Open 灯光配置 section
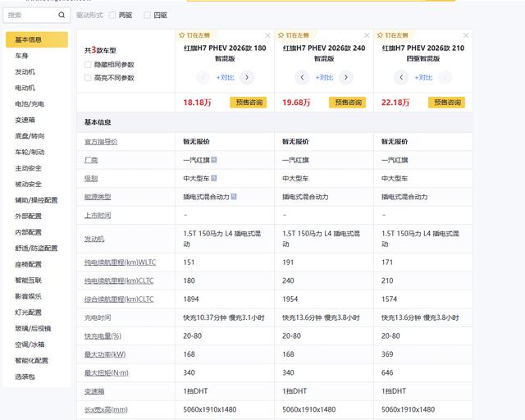The image size is (525, 420). (28, 313)
